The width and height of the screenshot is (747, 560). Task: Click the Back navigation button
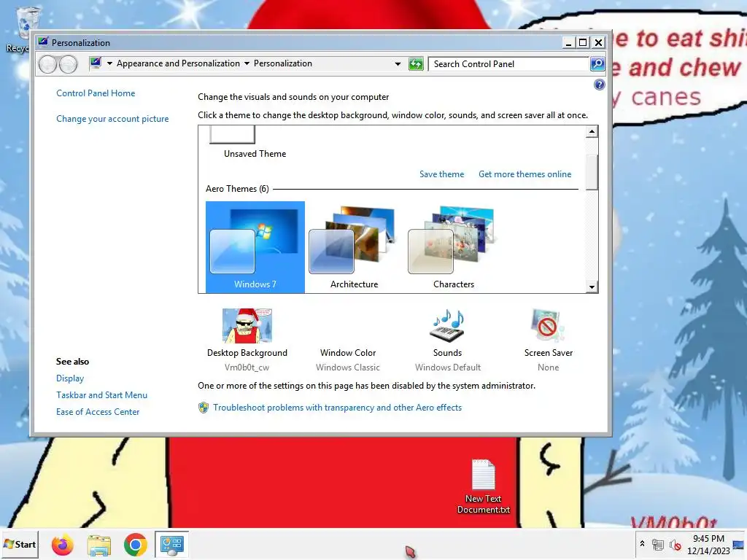coord(47,64)
